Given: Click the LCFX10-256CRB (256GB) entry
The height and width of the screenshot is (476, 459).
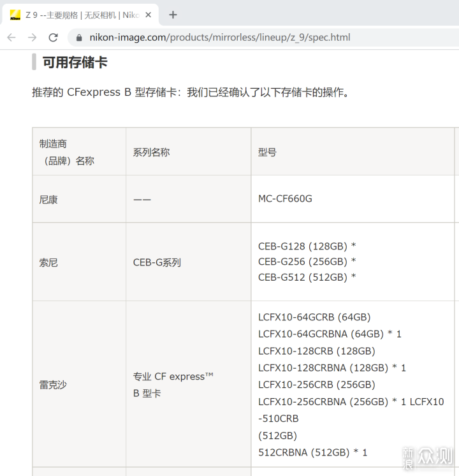Looking at the screenshot, I should 317,385.
